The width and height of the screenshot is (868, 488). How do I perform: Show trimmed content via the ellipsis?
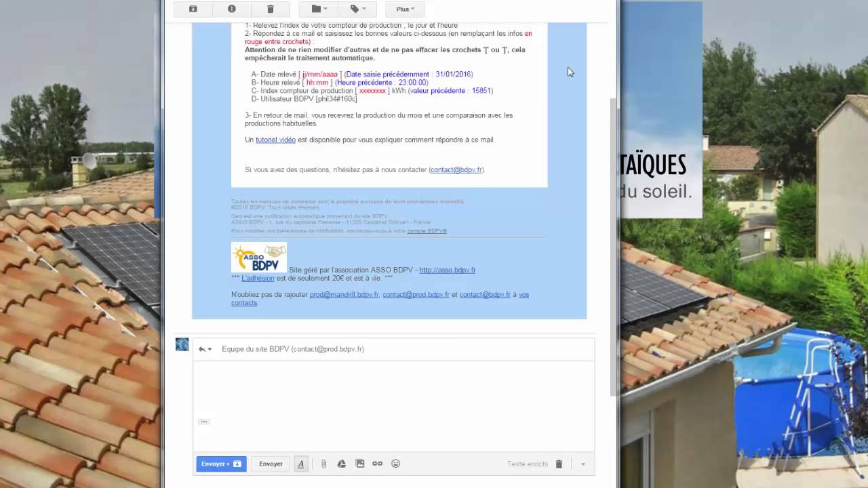203,421
